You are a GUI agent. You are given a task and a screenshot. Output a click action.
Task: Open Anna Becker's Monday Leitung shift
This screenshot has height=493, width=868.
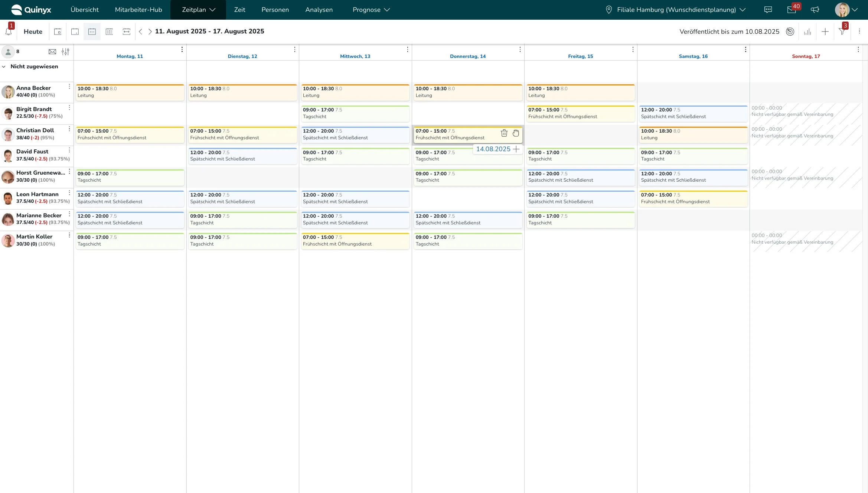click(130, 92)
